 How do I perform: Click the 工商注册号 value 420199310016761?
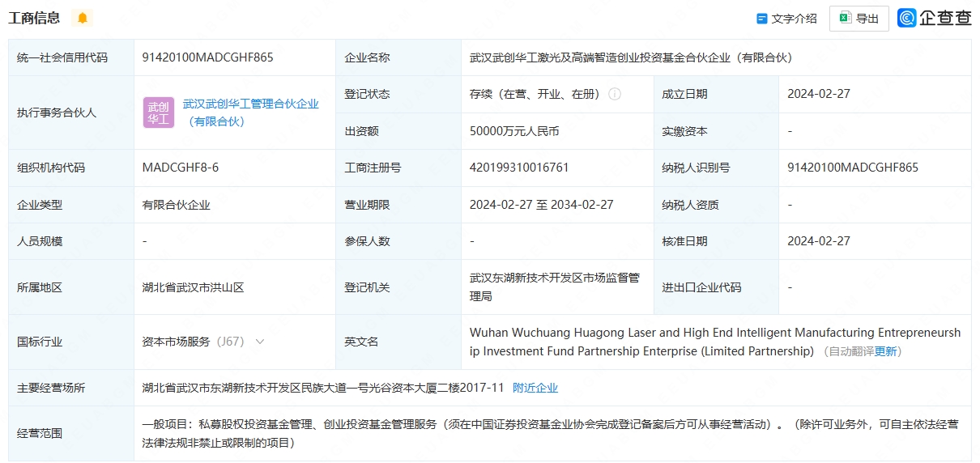coord(519,168)
